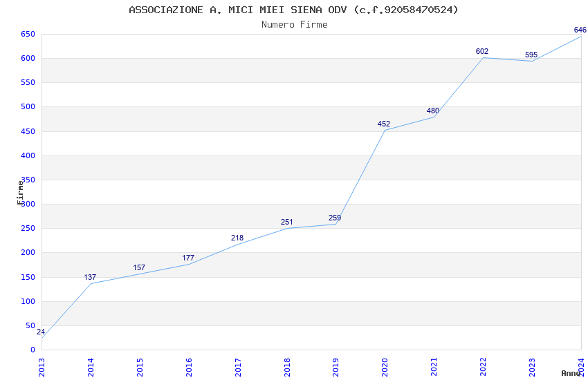Click the data label 177
Viewport: 588px width, 380px height.
188,258
